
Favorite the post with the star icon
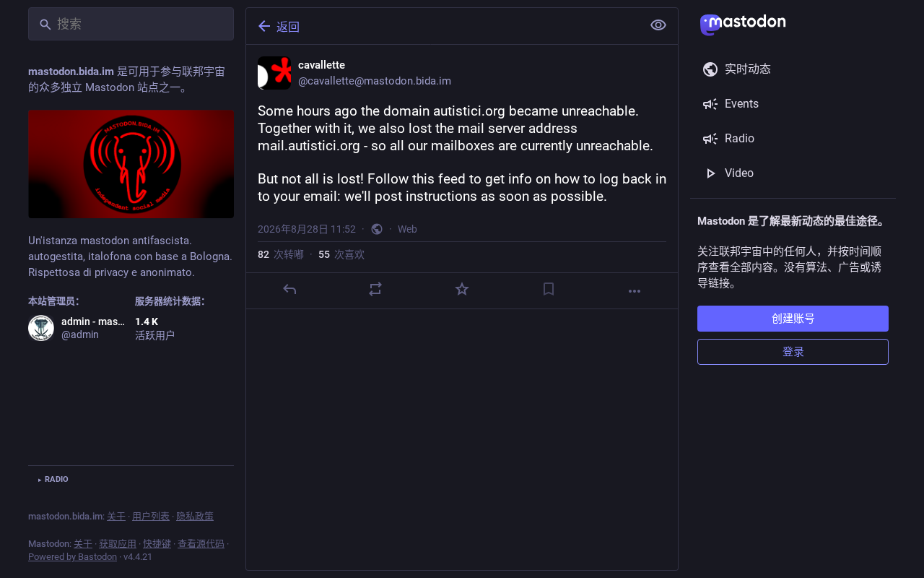[462, 290]
